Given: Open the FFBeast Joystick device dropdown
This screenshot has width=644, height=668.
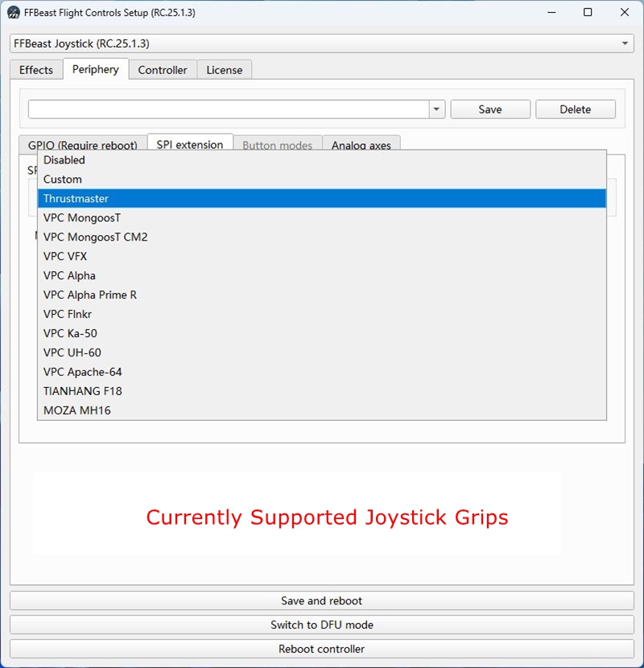Looking at the screenshot, I should click(322, 43).
